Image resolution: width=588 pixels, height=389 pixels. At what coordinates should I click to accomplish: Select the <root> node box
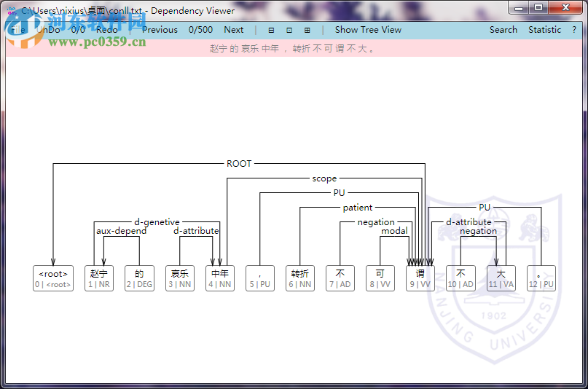click(53, 278)
